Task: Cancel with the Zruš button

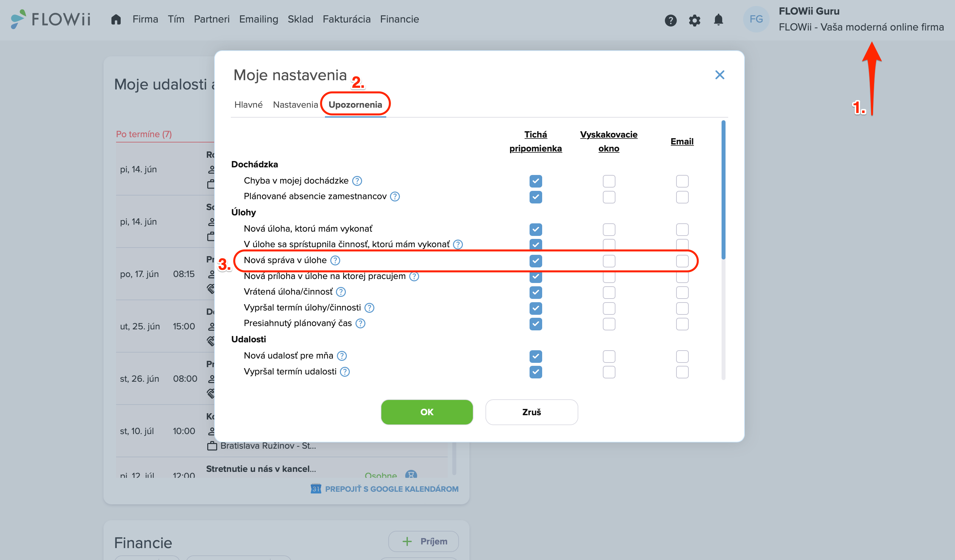Action: point(531,412)
